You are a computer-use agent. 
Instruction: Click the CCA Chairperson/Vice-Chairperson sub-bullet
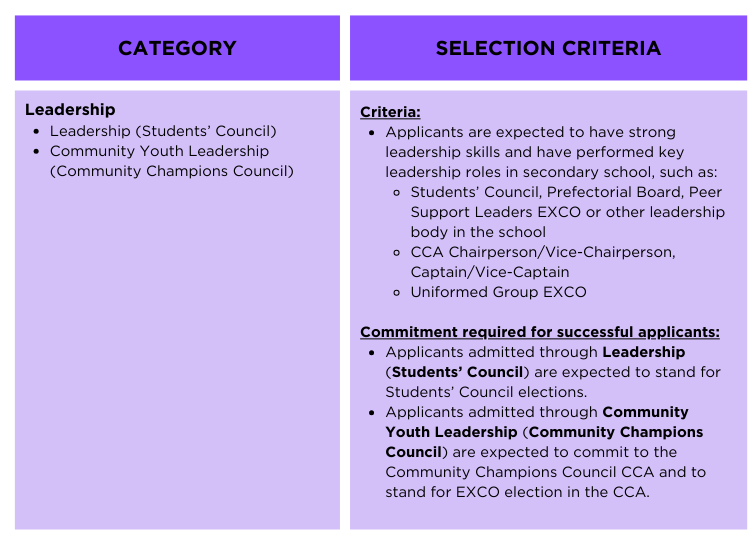543,252
